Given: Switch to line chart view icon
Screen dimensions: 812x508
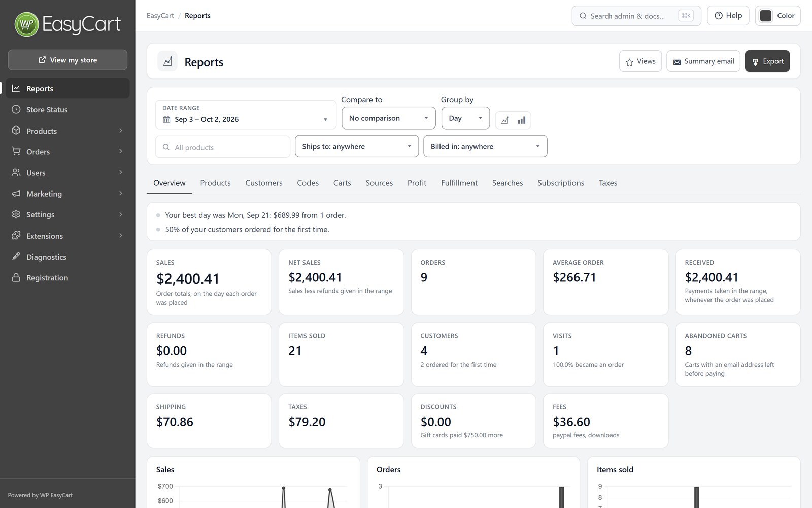Looking at the screenshot, I should pos(504,120).
